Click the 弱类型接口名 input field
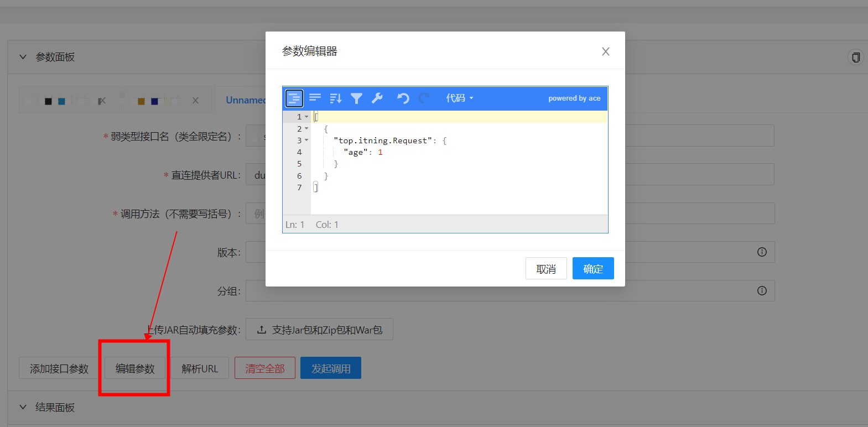This screenshot has height=427, width=868. 510,136
